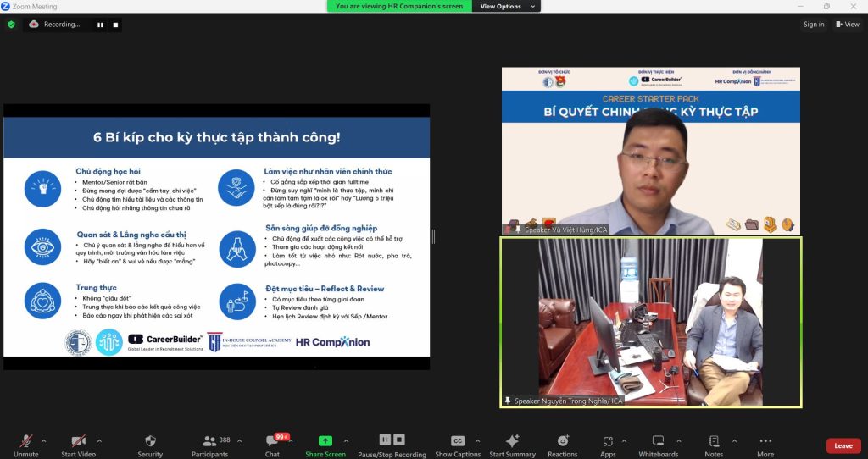The height and width of the screenshot is (459, 868).
Task: Start the AI meeting Summary
Action: click(512, 445)
